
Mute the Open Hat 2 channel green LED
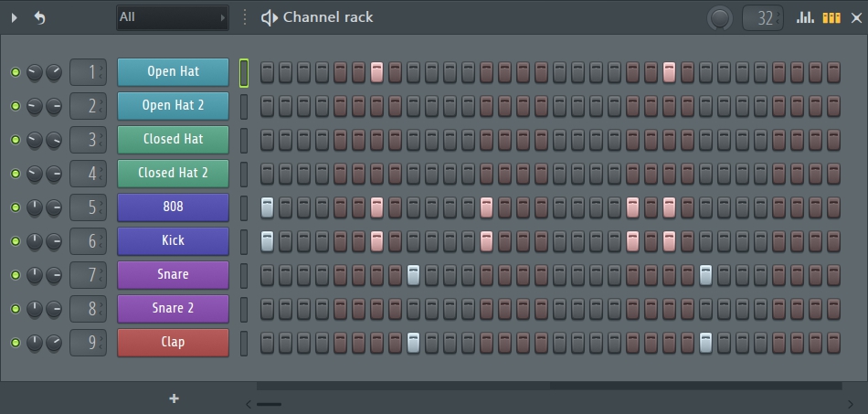(16, 106)
